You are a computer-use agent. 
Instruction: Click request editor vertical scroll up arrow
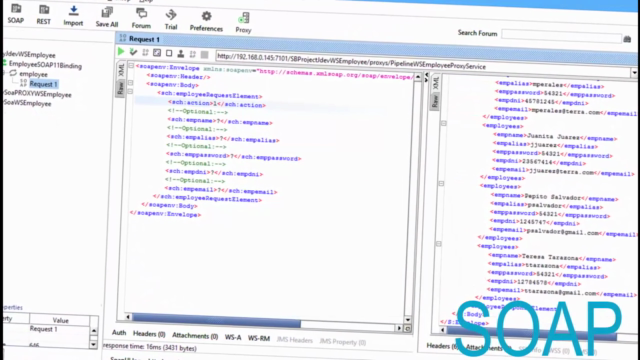tap(418, 77)
